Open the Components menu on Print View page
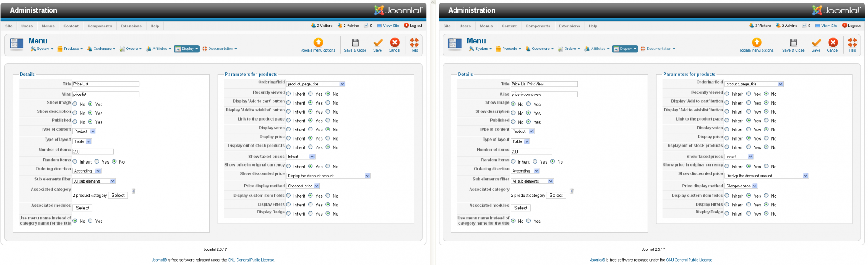Image resolution: width=868 pixels, height=265 pixels. 538,26
